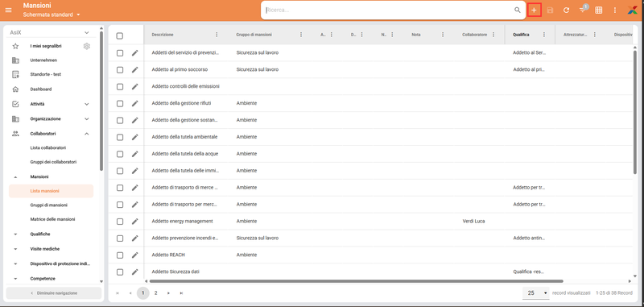Check Addetto della tutela ambientale row
Image resolution: width=644 pixels, height=307 pixels.
click(119, 137)
